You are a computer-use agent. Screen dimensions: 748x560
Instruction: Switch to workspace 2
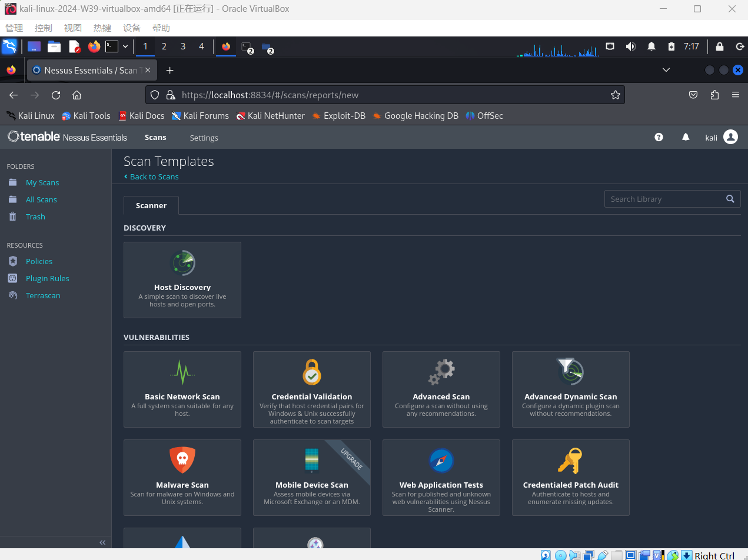click(164, 46)
